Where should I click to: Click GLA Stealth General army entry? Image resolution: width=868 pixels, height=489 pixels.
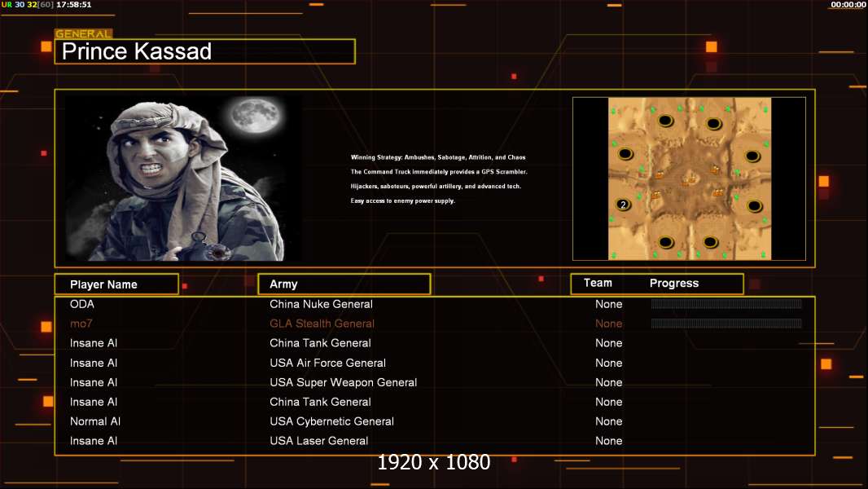pyautogui.click(x=322, y=324)
